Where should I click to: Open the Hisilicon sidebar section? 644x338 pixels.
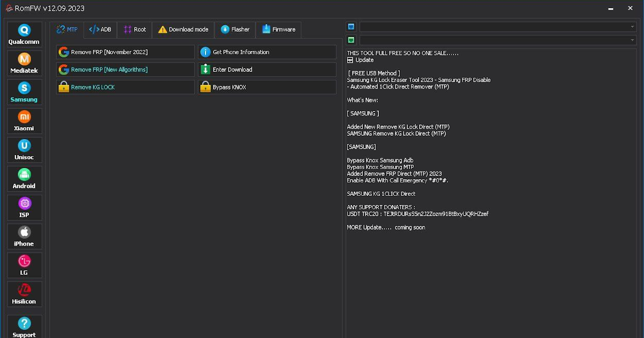pos(24,295)
